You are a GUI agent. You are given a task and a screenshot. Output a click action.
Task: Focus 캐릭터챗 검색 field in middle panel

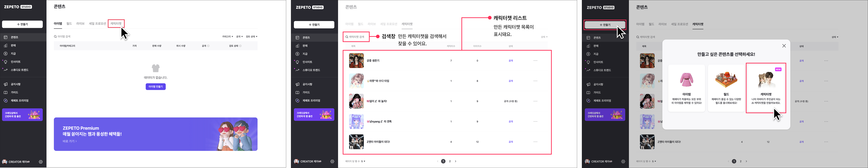[356, 37]
